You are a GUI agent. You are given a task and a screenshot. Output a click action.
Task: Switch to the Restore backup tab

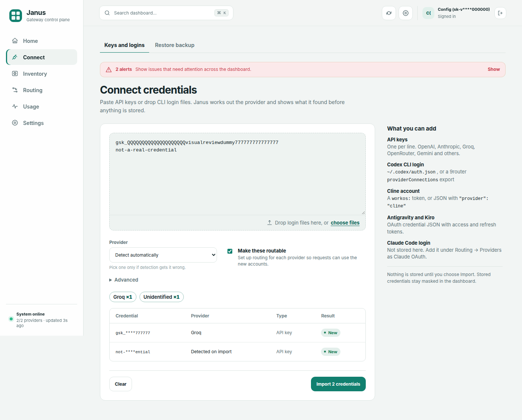click(x=174, y=45)
